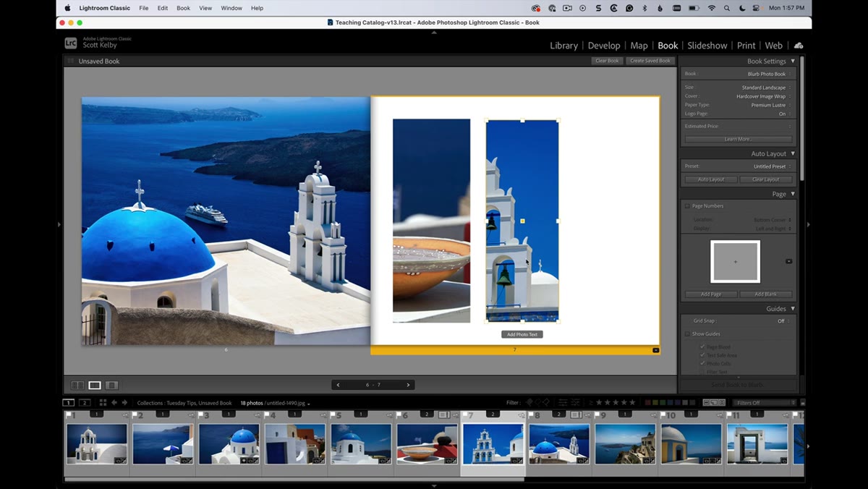Open the Apple menu
Viewport: 868px width, 489px height.
coord(67,8)
